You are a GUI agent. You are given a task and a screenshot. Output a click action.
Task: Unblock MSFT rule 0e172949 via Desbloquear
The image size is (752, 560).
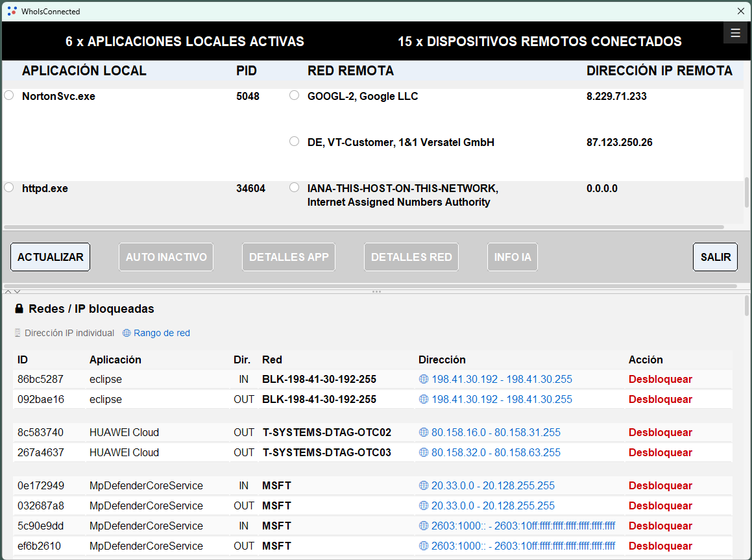click(x=661, y=485)
